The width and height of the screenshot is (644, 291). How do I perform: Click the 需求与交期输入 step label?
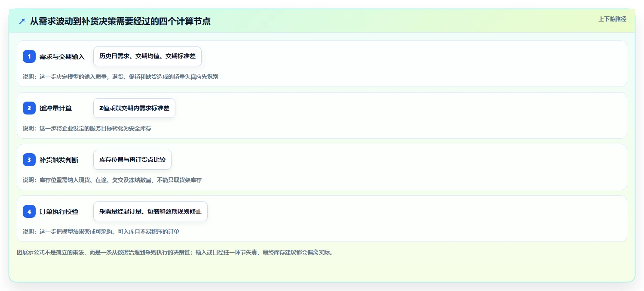point(62,56)
